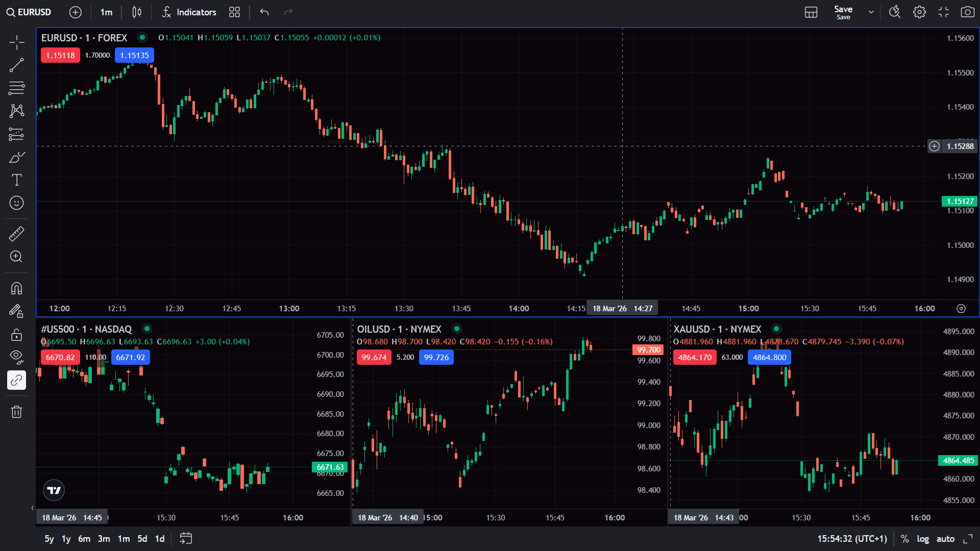Screen dimensions: 980x551
Task: Set date range to 5d
Action: (x=142, y=539)
